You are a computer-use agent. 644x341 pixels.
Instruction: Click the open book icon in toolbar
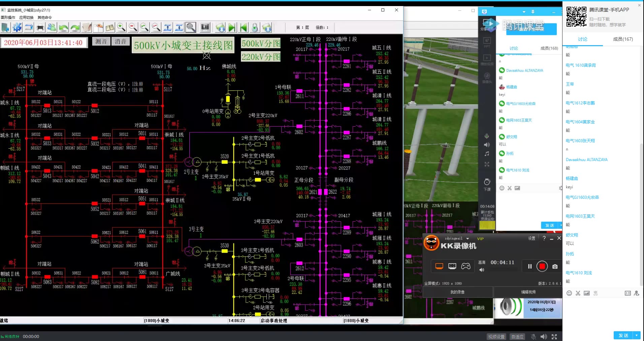coord(110,28)
